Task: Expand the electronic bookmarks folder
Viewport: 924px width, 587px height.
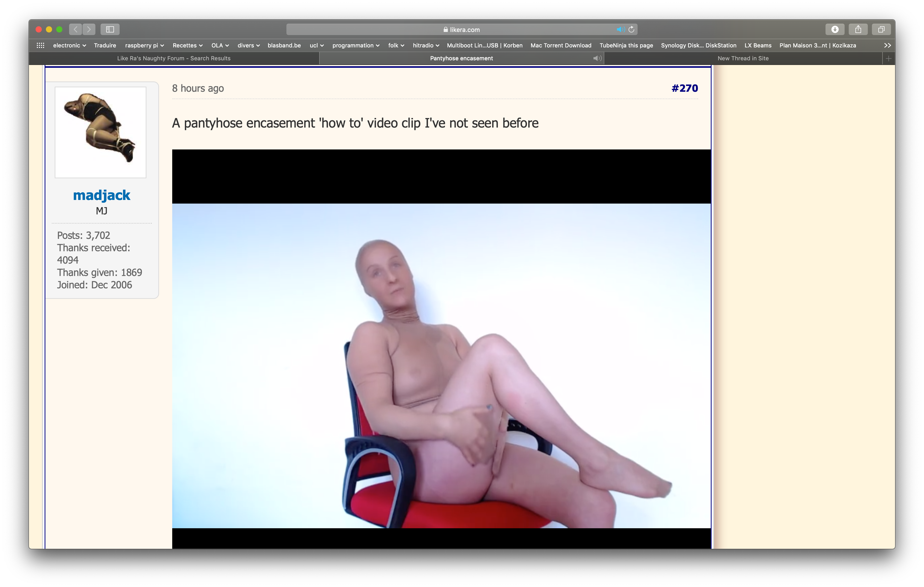Action: coord(69,45)
